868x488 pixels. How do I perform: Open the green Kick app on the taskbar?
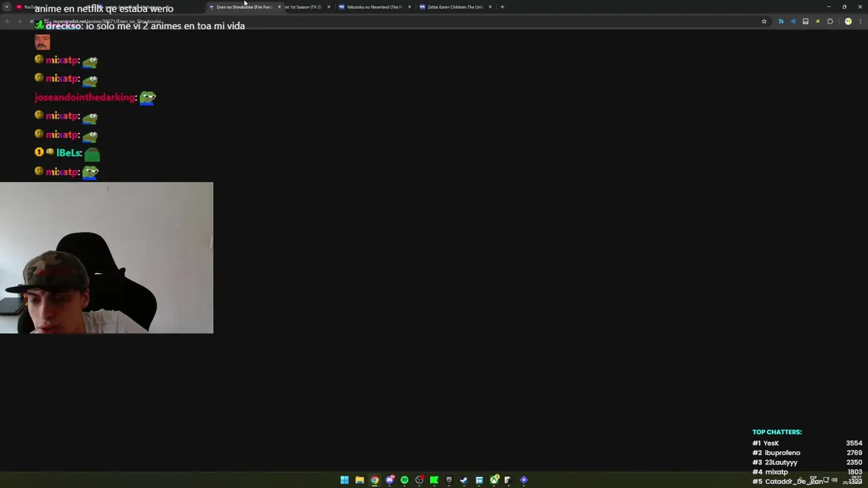[x=434, y=480]
